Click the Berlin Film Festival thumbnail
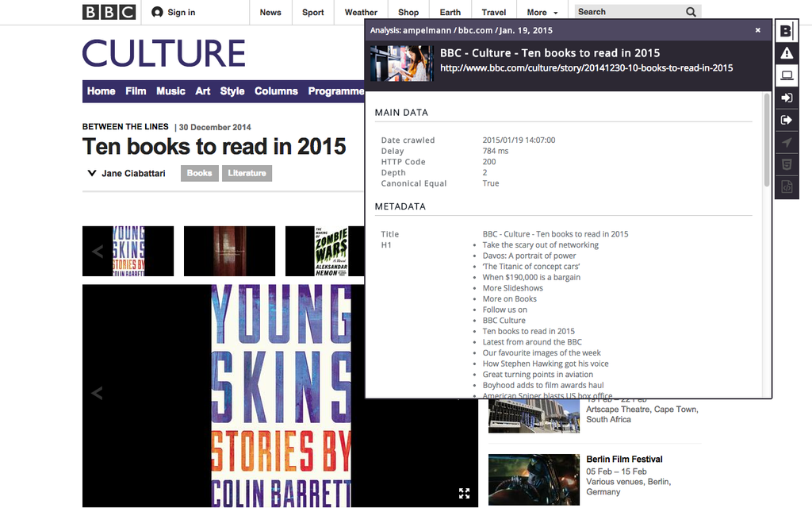 pyautogui.click(x=534, y=479)
